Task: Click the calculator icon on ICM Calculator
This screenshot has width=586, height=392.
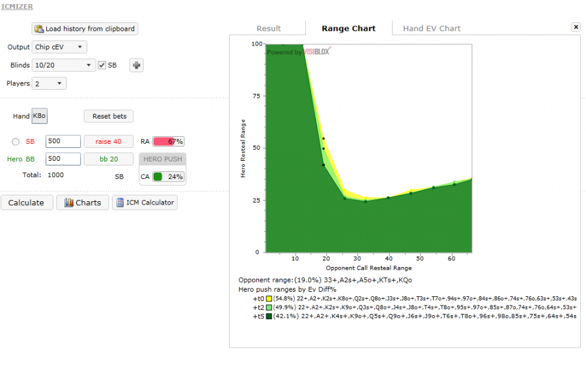Action: tap(120, 203)
